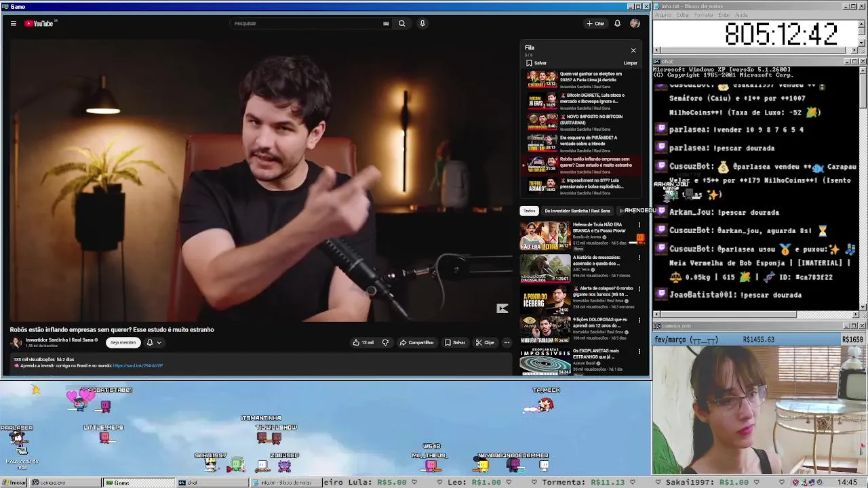Click the Clipe scissors button
The height and width of the screenshot is (488, 868).
(485, 342)
